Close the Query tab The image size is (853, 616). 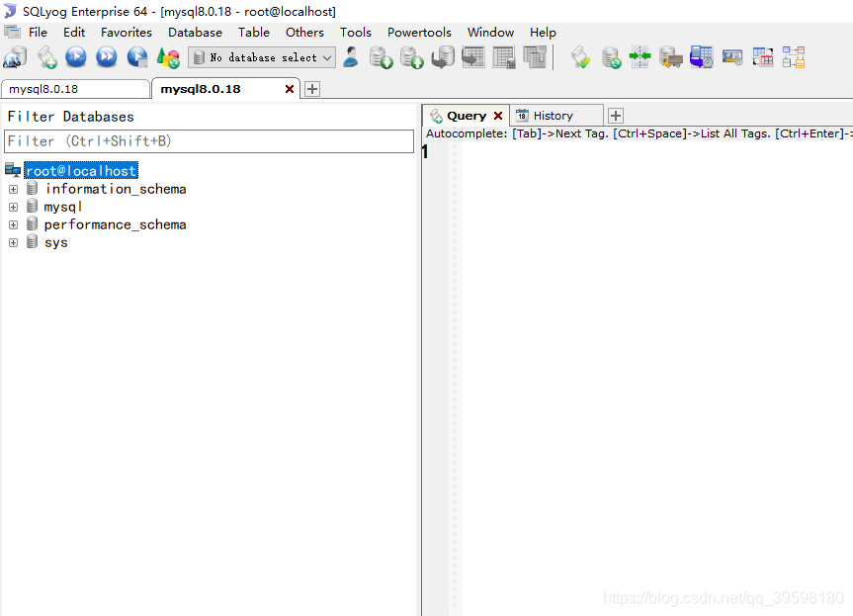(x=498, y=116)
